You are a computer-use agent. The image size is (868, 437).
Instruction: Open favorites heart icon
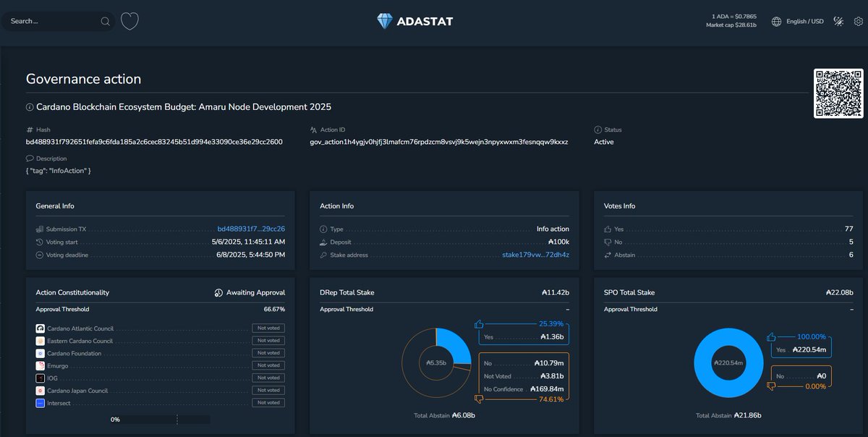tap(129, 21)
